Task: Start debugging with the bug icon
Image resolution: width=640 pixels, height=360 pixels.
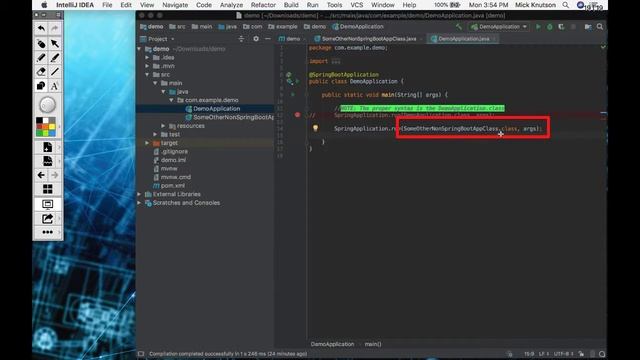Action: pos(550,27)
